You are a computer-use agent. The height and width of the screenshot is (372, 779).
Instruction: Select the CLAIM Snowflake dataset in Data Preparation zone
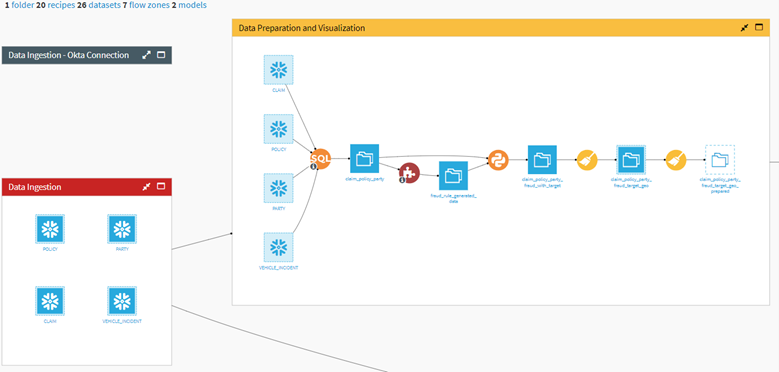click(278, 70)
